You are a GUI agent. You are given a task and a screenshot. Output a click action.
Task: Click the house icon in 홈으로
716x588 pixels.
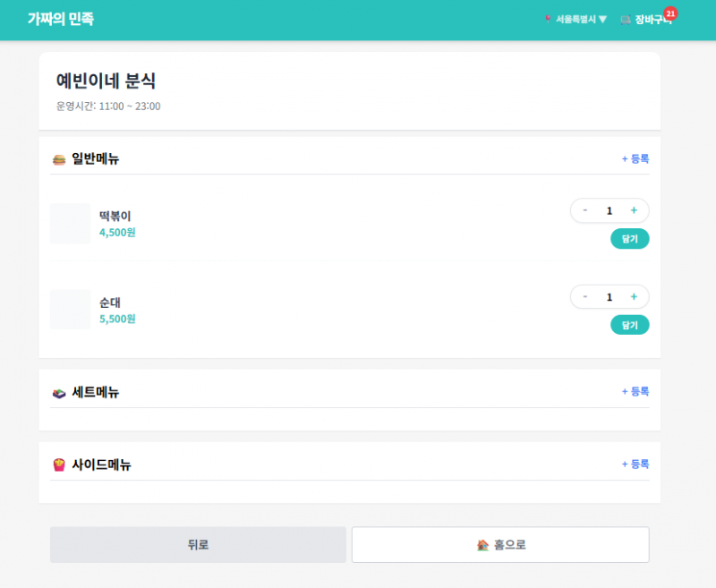coord(482,545)
